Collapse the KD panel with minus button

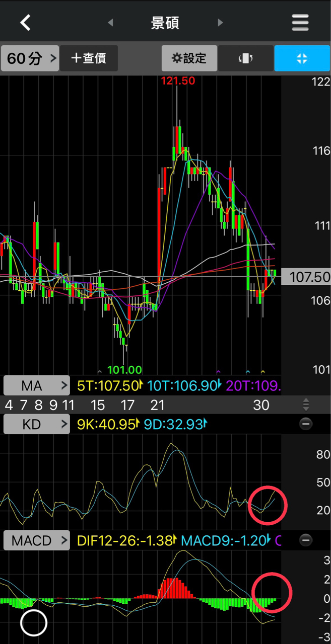pyautogui.click(x=305, y=424)
